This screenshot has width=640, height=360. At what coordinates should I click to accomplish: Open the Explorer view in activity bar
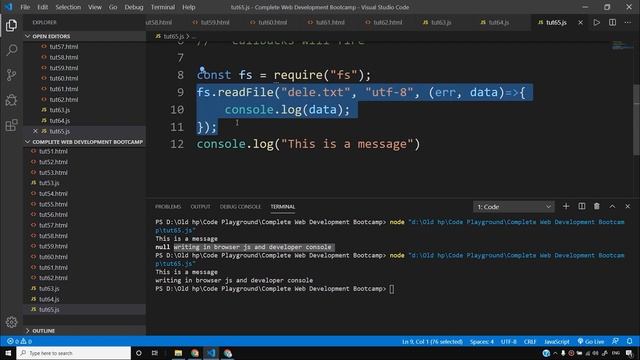[x=11, y=25]
